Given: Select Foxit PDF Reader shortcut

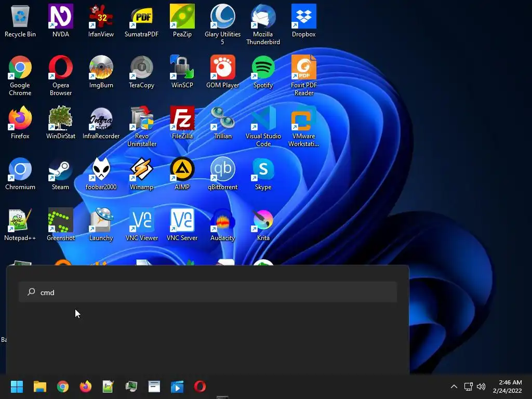Looking at the screenshot, I should click(x=303, y=75).
